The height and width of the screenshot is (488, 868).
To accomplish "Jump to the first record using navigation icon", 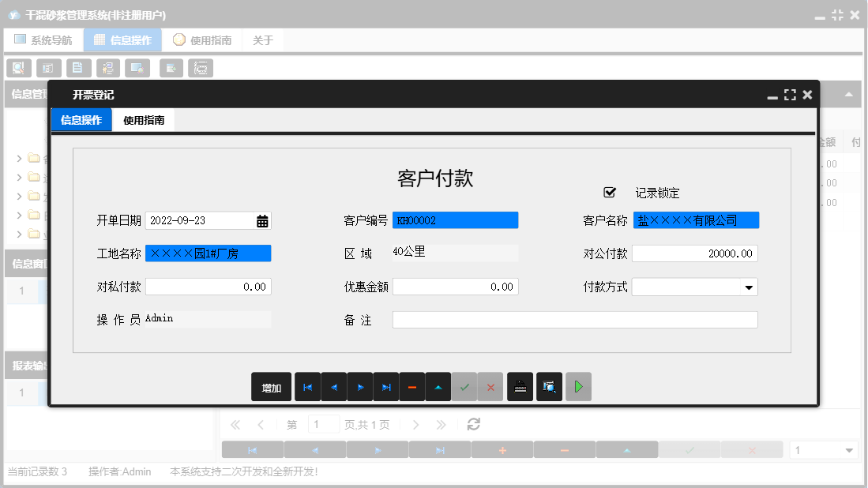I will tap(307, 387).
